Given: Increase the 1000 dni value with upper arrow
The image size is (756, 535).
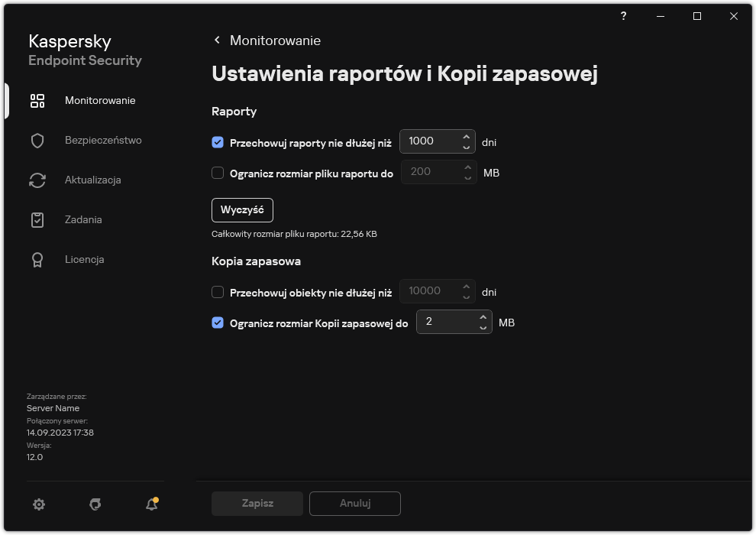Looking at the screenshot, I should coord(466,137).
